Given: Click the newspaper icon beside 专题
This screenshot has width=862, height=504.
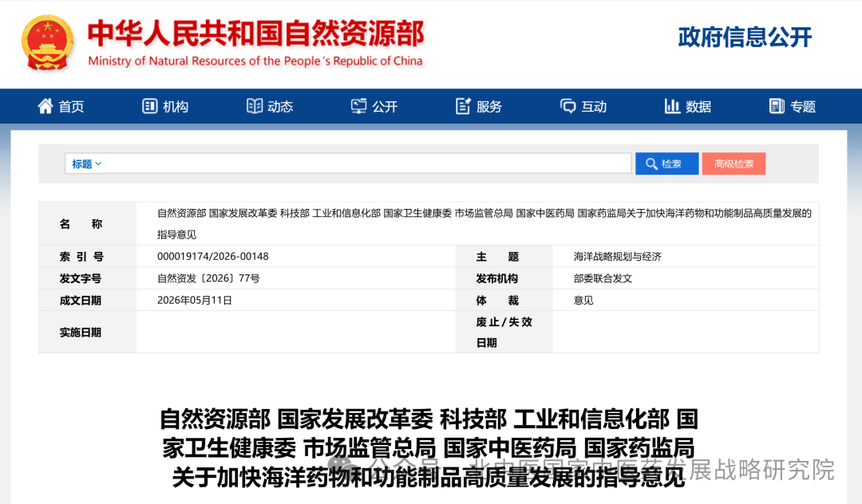Looking at the screenshot, I should (x=777, y=106).
